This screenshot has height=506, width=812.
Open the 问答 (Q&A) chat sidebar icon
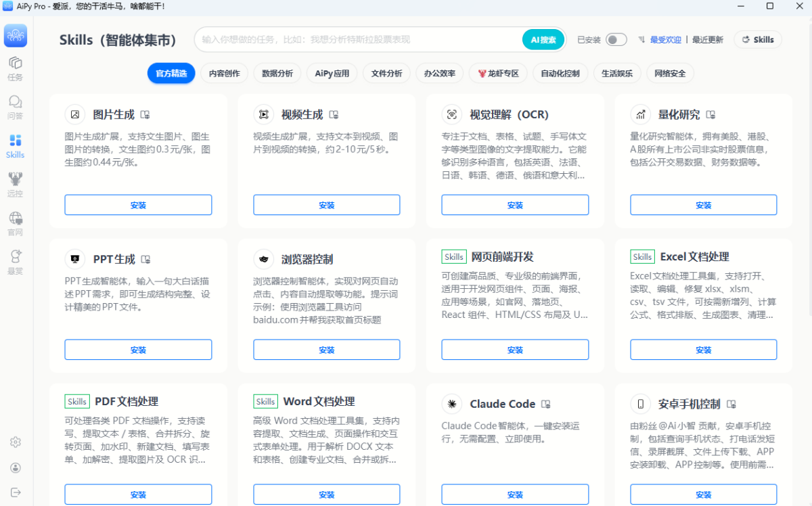tap(15, 107)
